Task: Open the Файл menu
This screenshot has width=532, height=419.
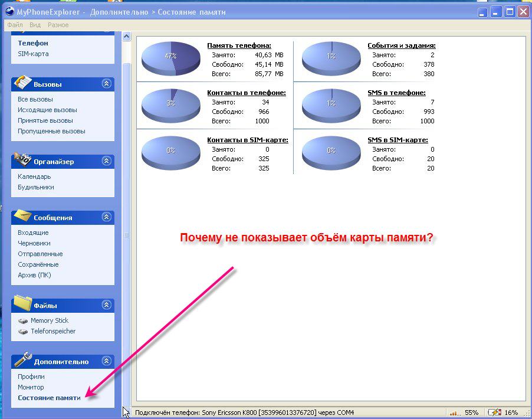Action: tap(15, 25)
